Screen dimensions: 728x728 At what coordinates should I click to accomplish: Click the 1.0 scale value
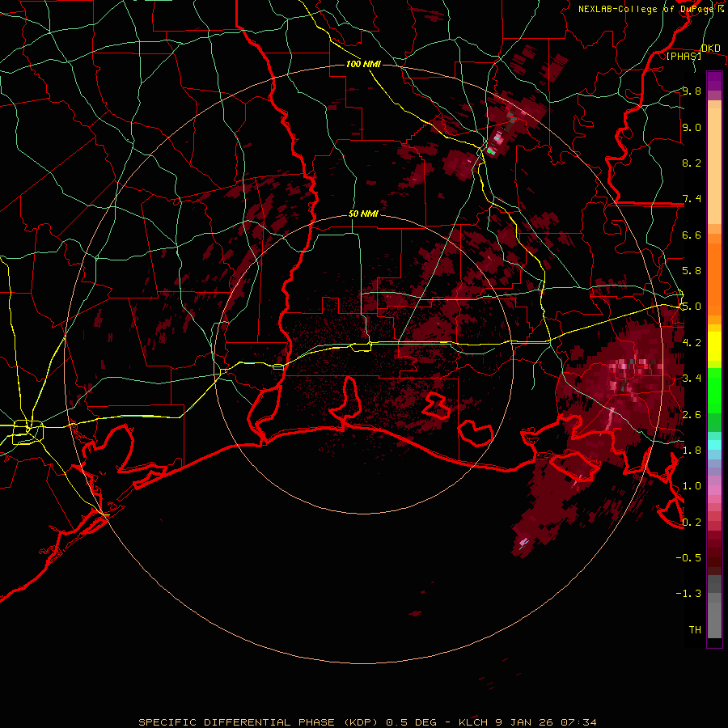pyautogui.click(x=692, y=486)
